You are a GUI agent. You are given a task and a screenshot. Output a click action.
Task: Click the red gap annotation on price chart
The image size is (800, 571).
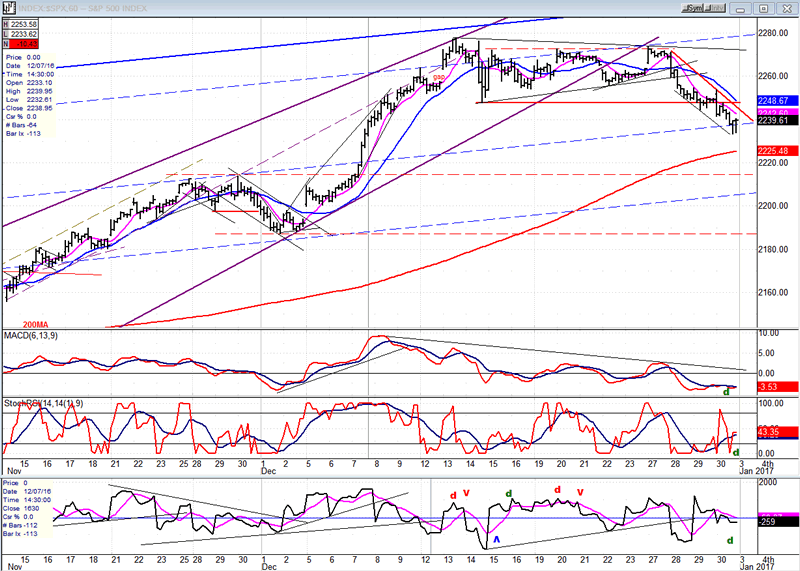pyautogui.click(x=439, y=77)
